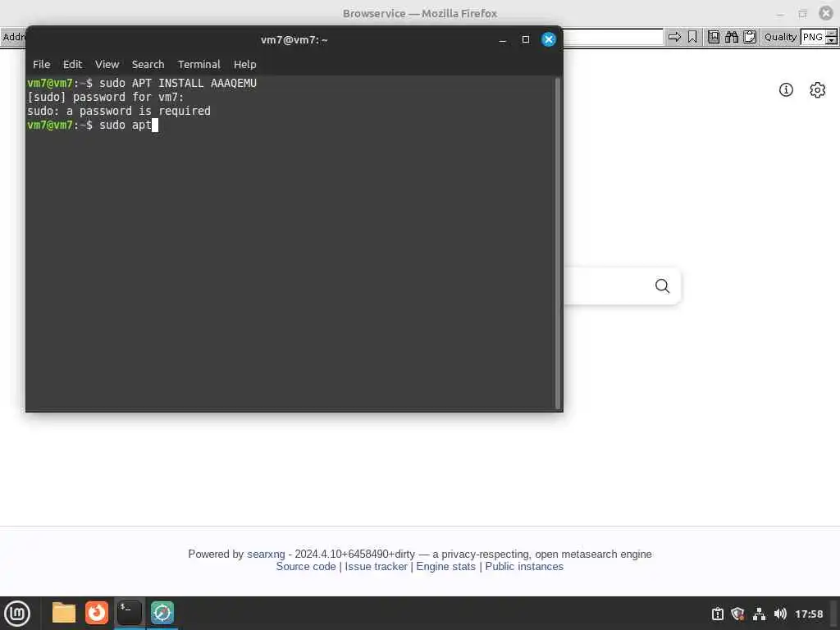The height and width of the screenshot is (630, 840).
Task: Open the terminal File menu
Action: (x=41, y=64)
